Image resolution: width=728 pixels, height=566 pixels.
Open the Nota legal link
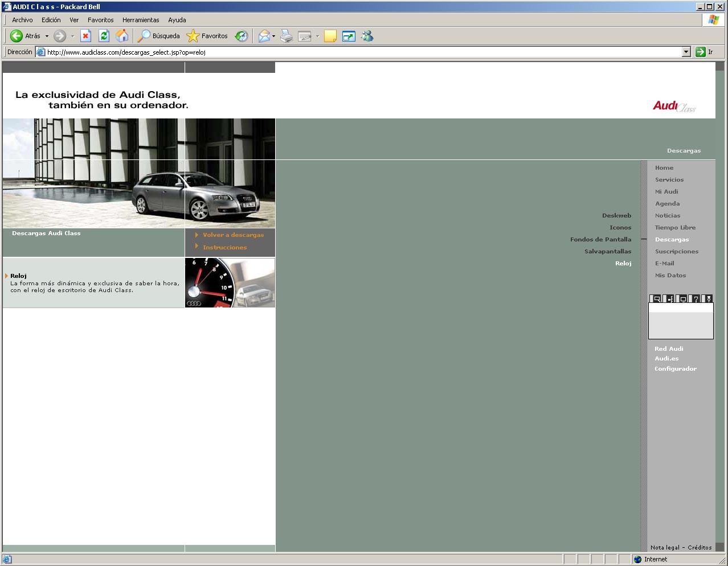665,547
